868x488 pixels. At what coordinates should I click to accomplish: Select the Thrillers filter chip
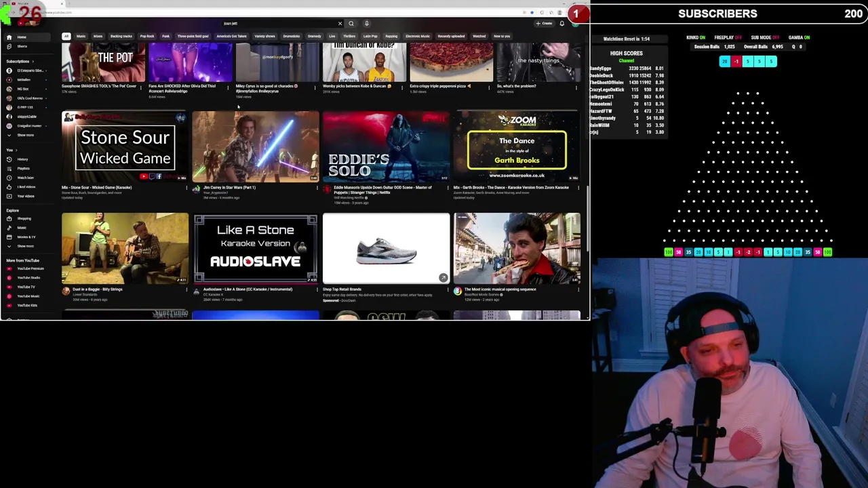click(x=349, y=37)
